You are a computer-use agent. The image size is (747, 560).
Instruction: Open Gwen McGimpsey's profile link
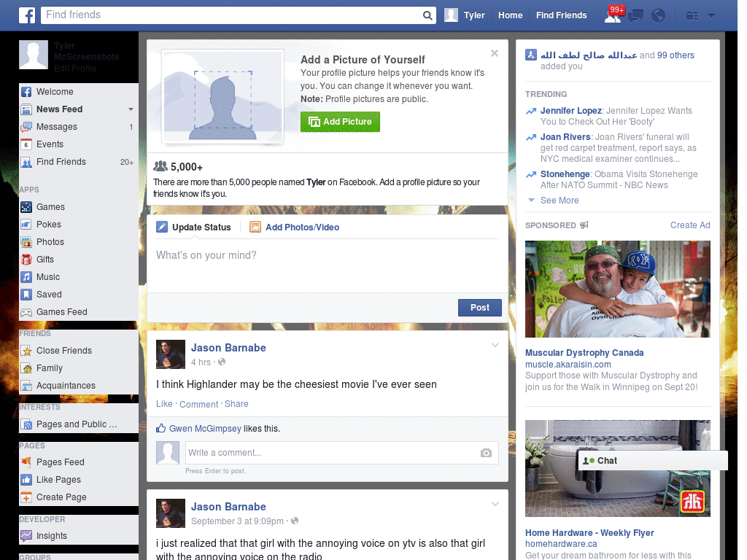click(x=205, y=429)
